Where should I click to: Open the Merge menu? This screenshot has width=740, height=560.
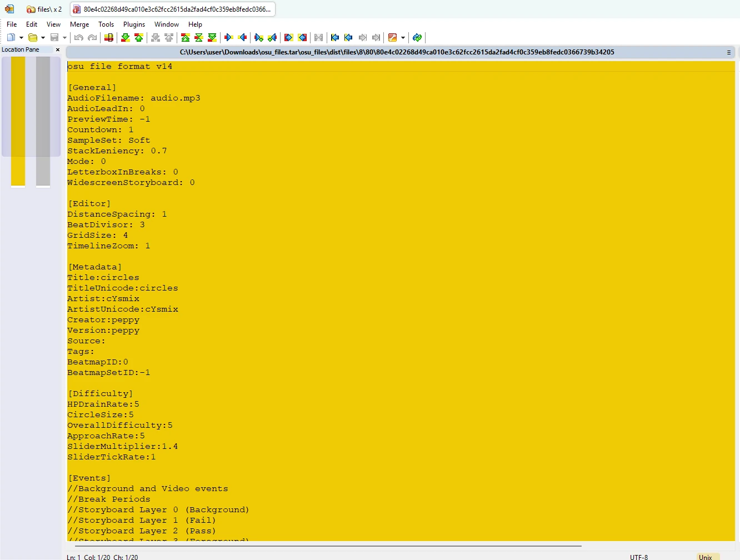pyautogui.click(x=79, y=24)
